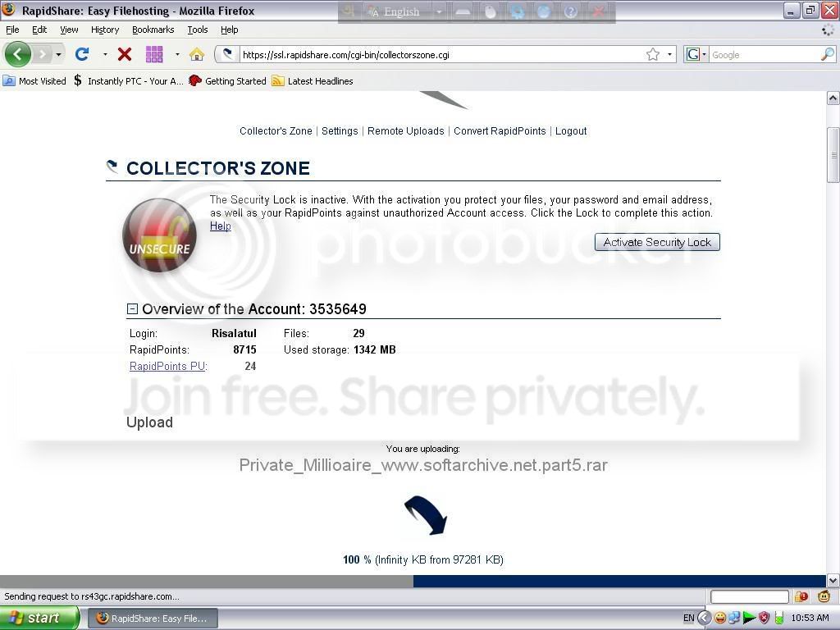Focus the Google search box

coord(765,55)
